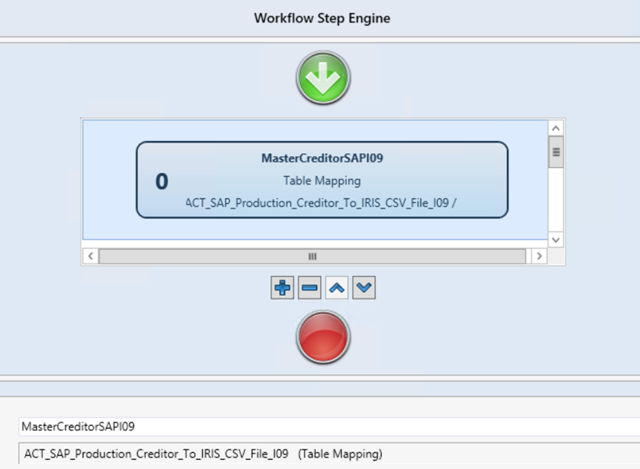
Task: Click the horizontal scrollbar right arrow
Action: point(539,256)
